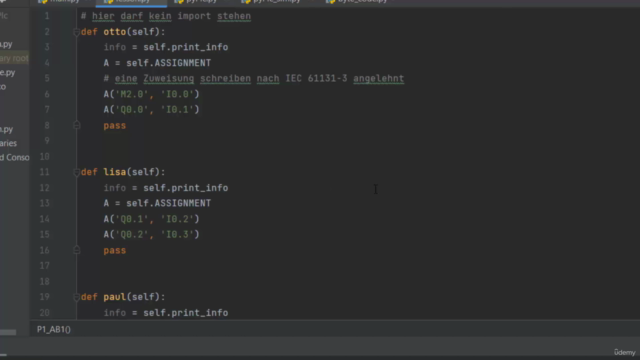Select the active lesson.py editor tab
The image size is (640, 360).
coord(131,2)
